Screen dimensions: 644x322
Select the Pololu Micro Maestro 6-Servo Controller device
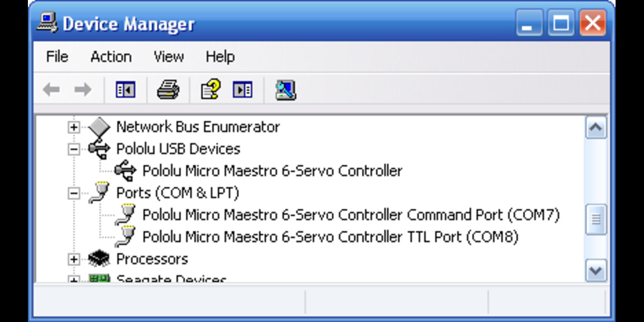pos(271,171)
